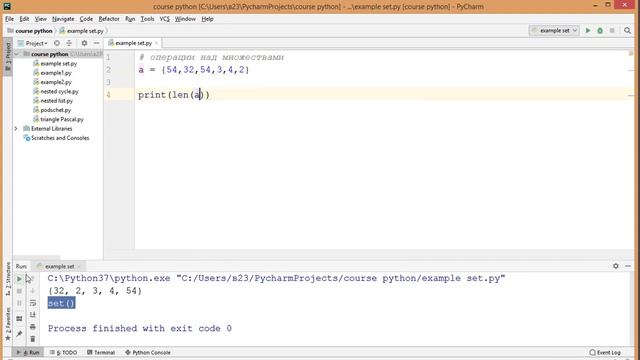Click Process finished with exit code 0
640x360 pixels.
pos(140,329)
